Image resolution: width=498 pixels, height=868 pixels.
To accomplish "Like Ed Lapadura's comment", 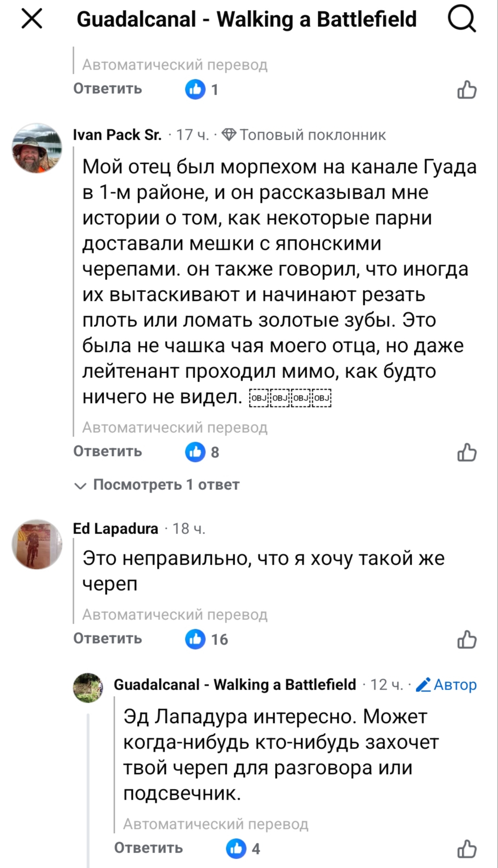I will (466, 640).
